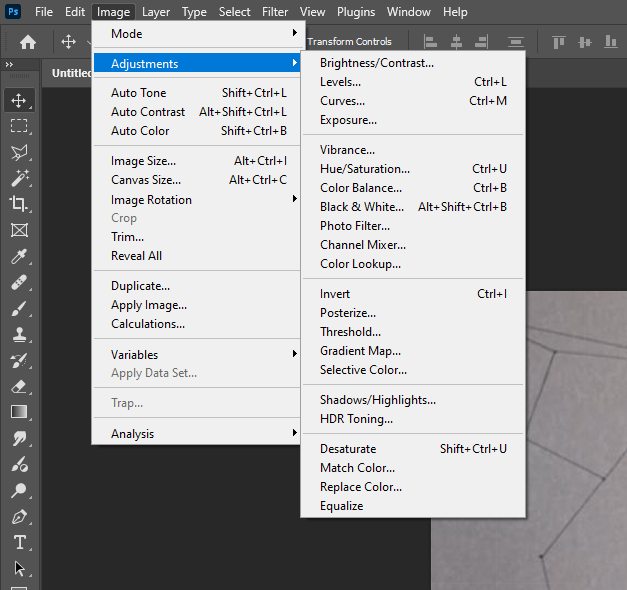Choose Desaturate command

click(413, 448)
